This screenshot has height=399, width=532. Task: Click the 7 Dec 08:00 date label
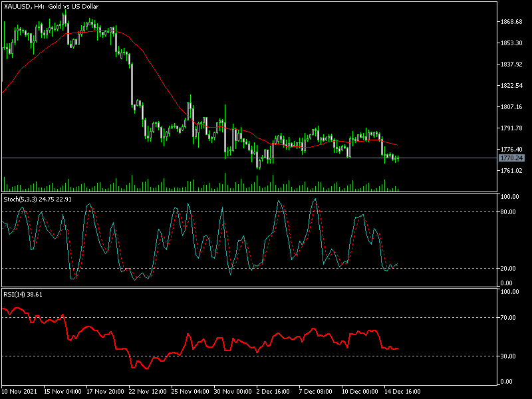(x=315, y=392)
